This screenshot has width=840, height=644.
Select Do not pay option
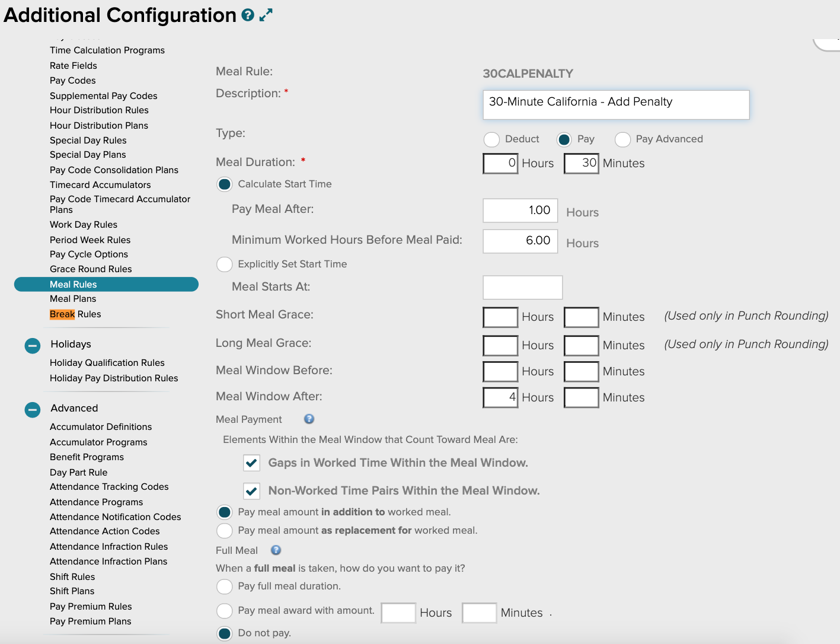point(225,633)
